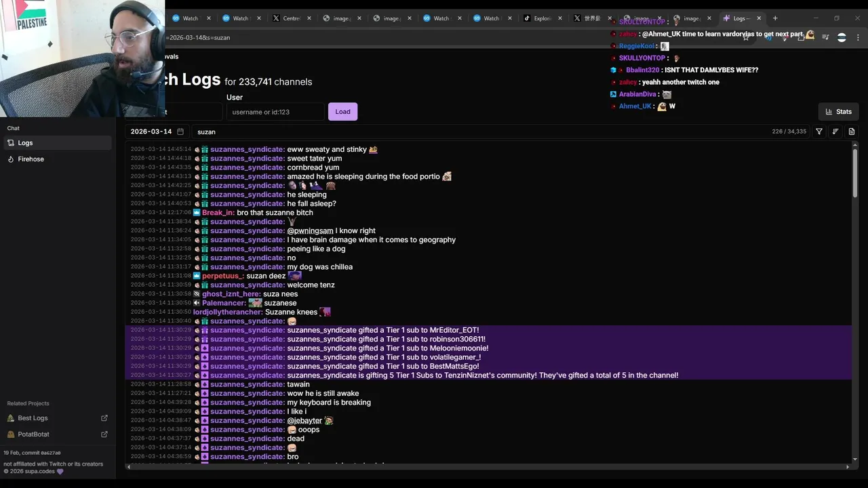Viewport: 868px width, 488px height.
Task: Open Firehose in the sidebar
Action: coord(57,159)
